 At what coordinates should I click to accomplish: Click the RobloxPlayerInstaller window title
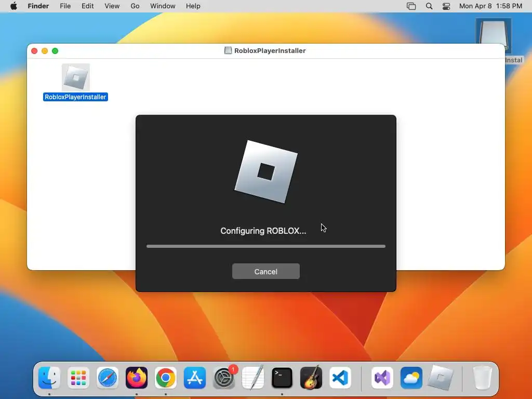pyautogui.click(x=270, y=50)
